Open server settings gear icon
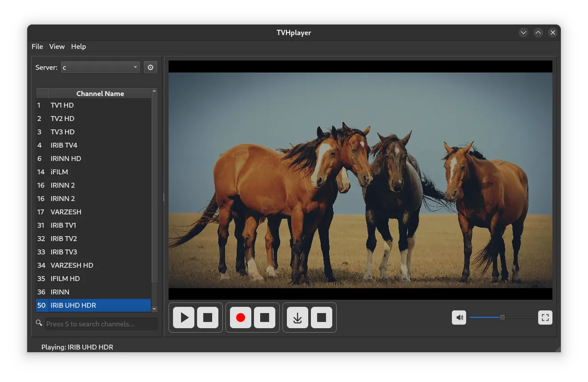 pyautogui.click(x=150, y=68)
